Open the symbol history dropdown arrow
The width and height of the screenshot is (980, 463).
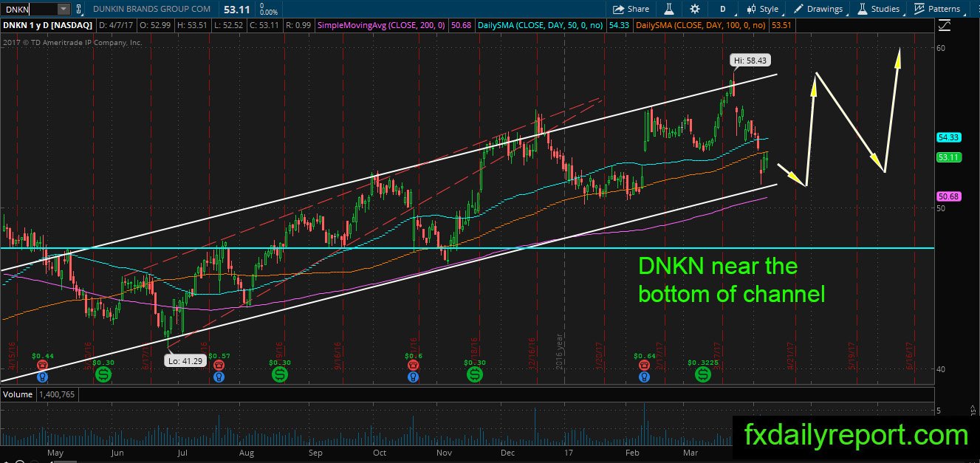coord(63,10)
